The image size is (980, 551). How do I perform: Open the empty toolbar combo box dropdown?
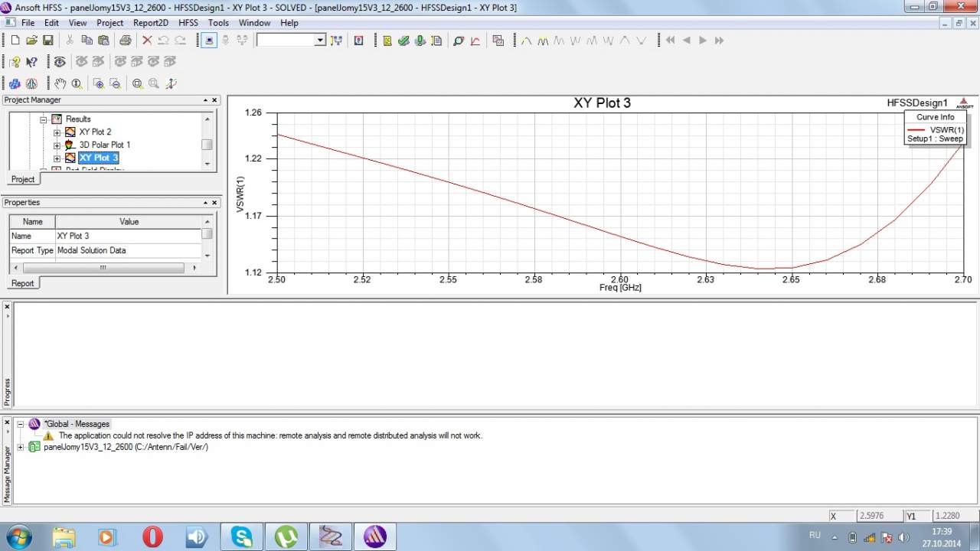(320, 41)
